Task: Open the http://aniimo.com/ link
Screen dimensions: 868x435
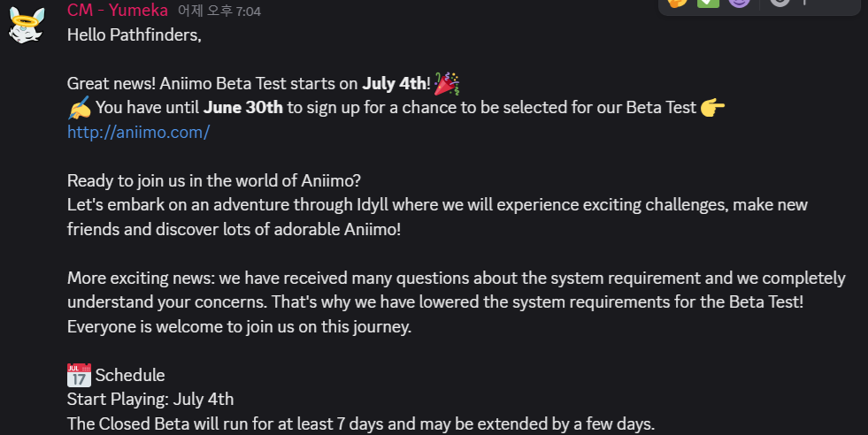Action: (138, 133)
